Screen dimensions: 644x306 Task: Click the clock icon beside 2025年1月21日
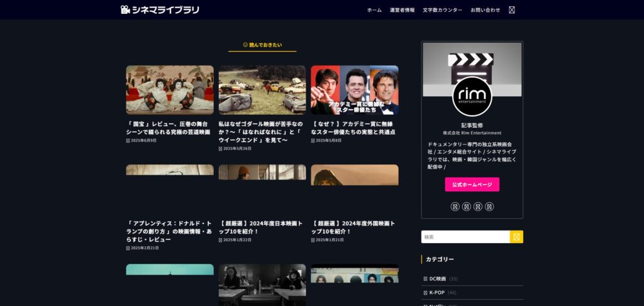pyautogui.click(x=313, y=240)
